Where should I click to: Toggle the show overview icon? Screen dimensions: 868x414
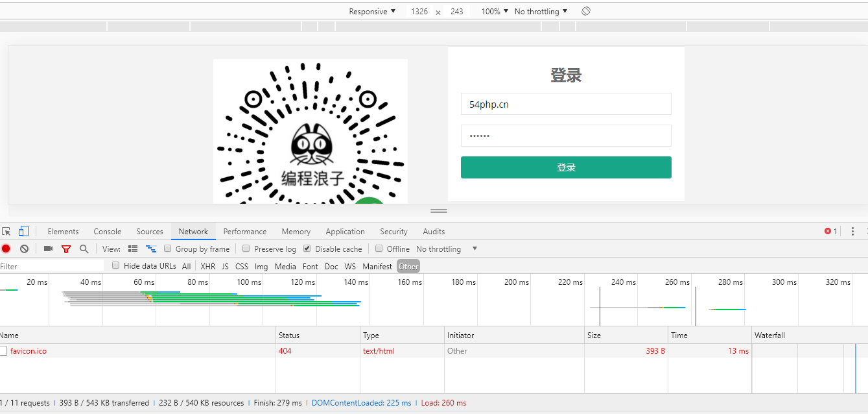151,249
